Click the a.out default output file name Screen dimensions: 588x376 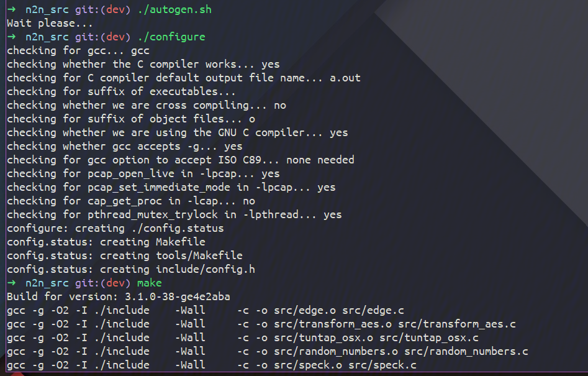(x=345, y=78)
